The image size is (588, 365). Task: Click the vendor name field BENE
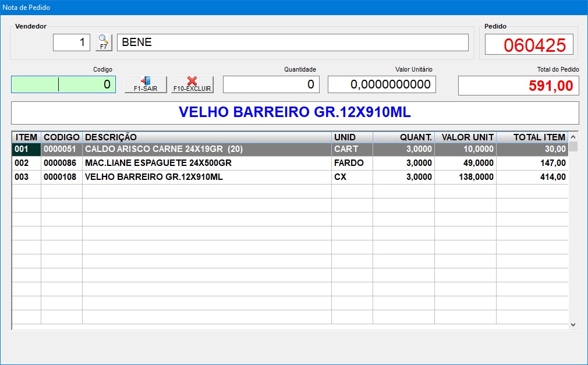click(x=292, y=42)
